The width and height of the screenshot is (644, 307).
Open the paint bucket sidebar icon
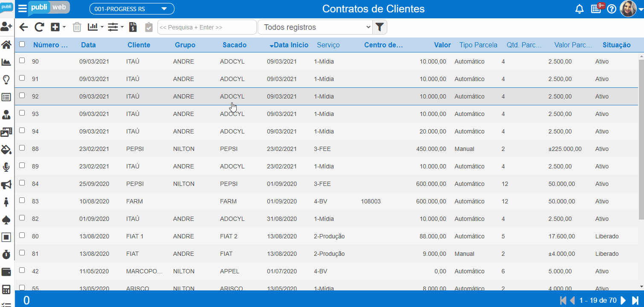(x=6, y=150)
